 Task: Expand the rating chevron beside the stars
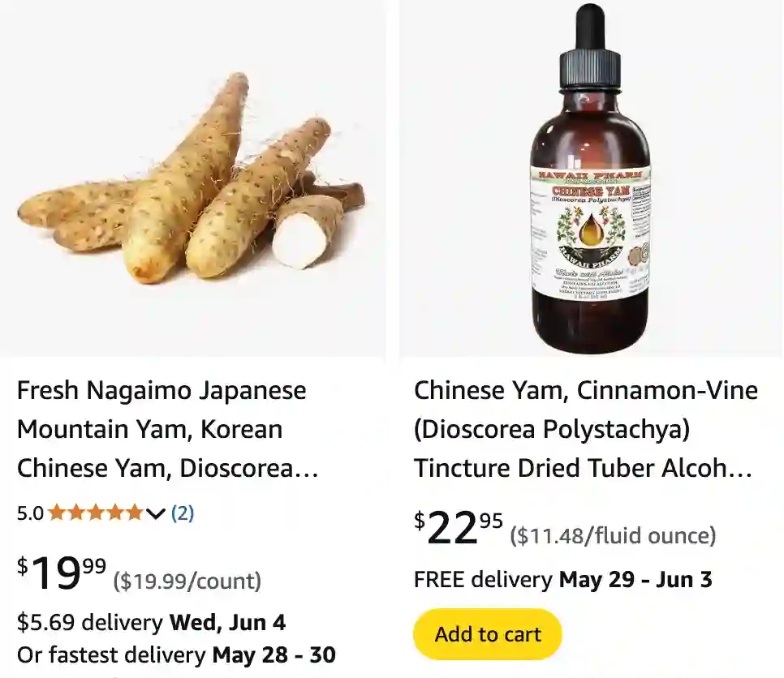click(156, 513)
